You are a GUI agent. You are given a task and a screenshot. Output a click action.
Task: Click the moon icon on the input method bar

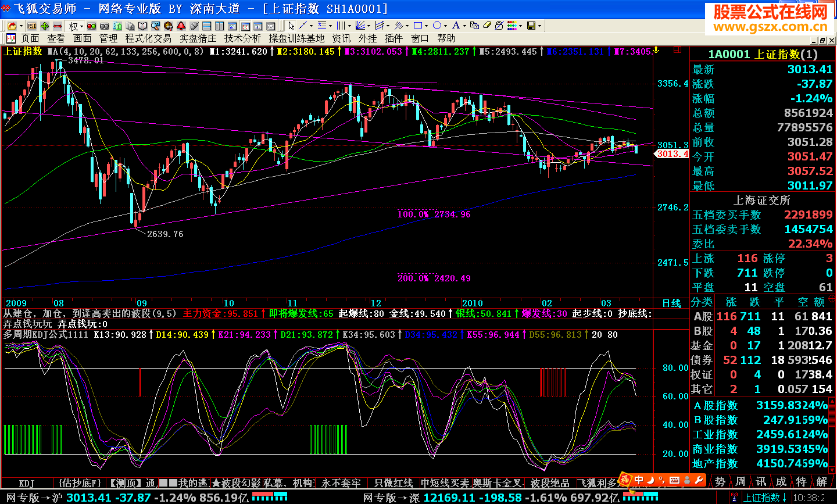click(650, 480)
